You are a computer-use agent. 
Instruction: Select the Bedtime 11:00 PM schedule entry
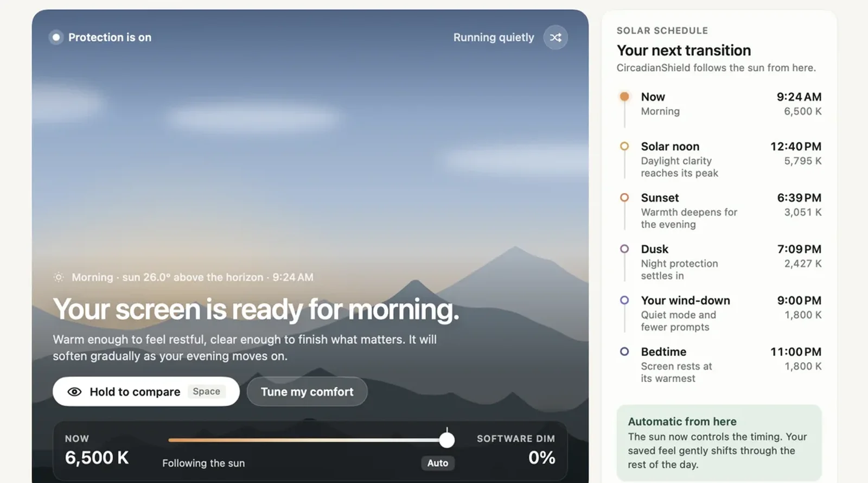[x=720, y=365]
